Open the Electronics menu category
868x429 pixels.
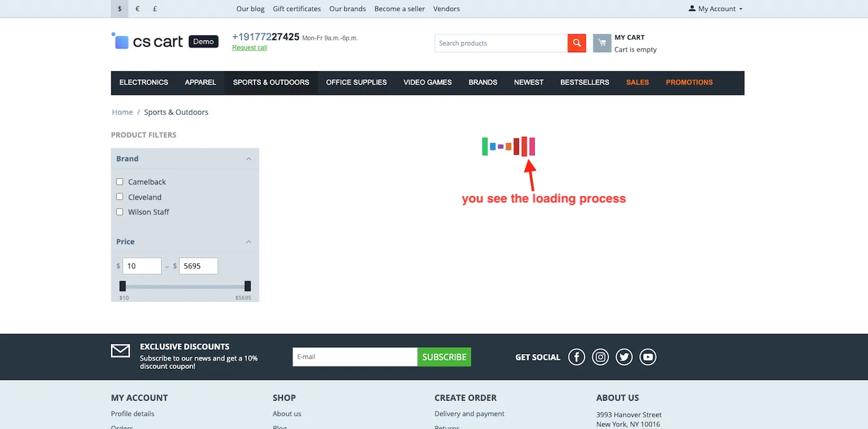(x=144, y=83)
